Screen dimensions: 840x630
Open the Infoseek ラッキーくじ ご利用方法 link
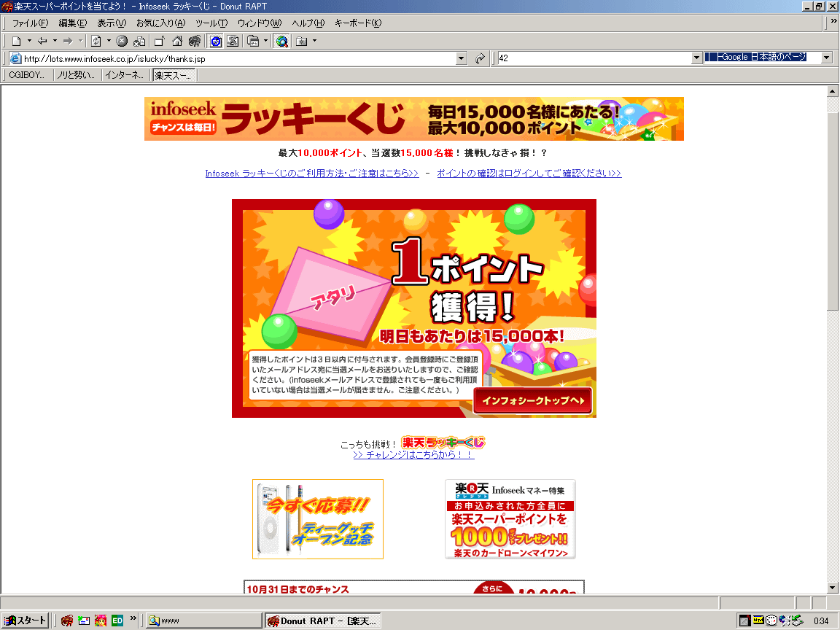click(312, 173)
